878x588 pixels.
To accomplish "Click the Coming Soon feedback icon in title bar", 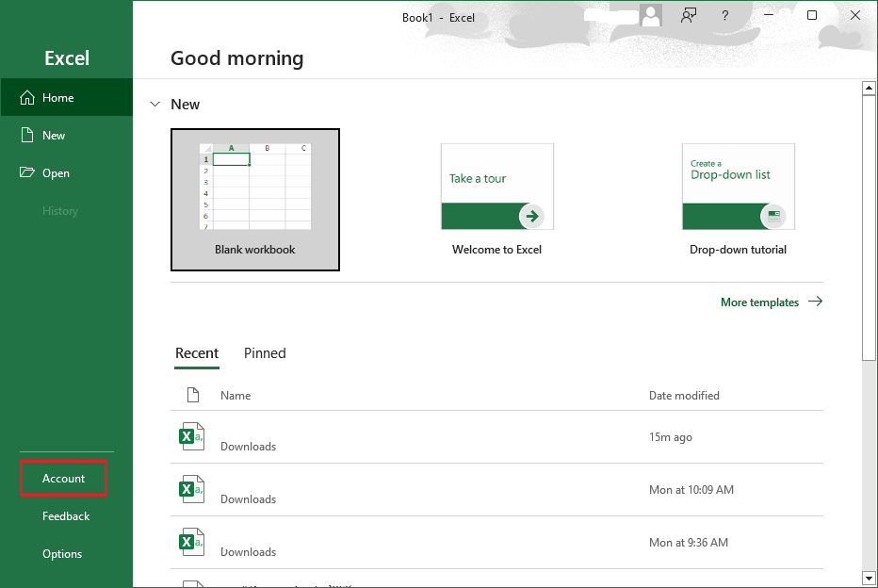I will point(689,15).
